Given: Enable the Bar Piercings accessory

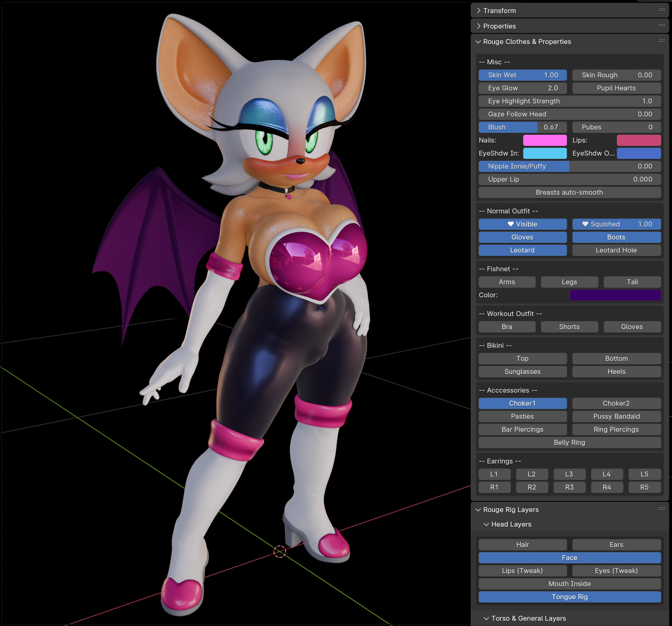Looking at the screenshot, I should pos(523,429).
